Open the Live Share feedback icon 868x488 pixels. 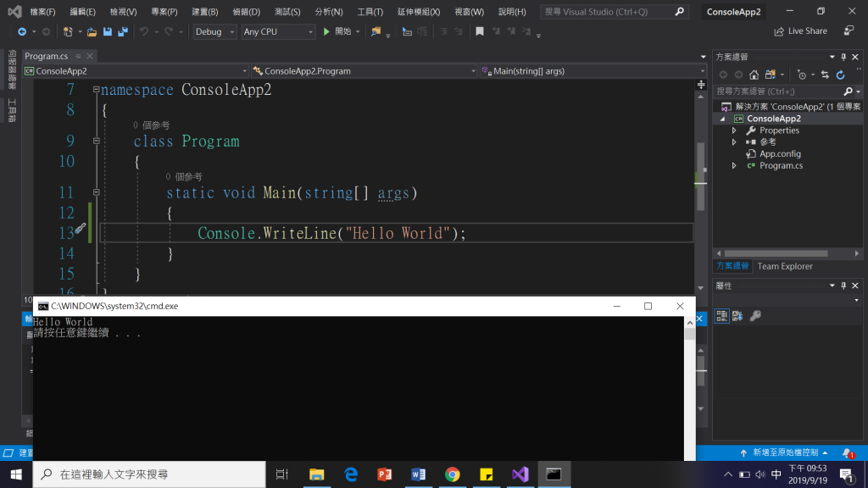pyautogui.click(x=849, y=31)
